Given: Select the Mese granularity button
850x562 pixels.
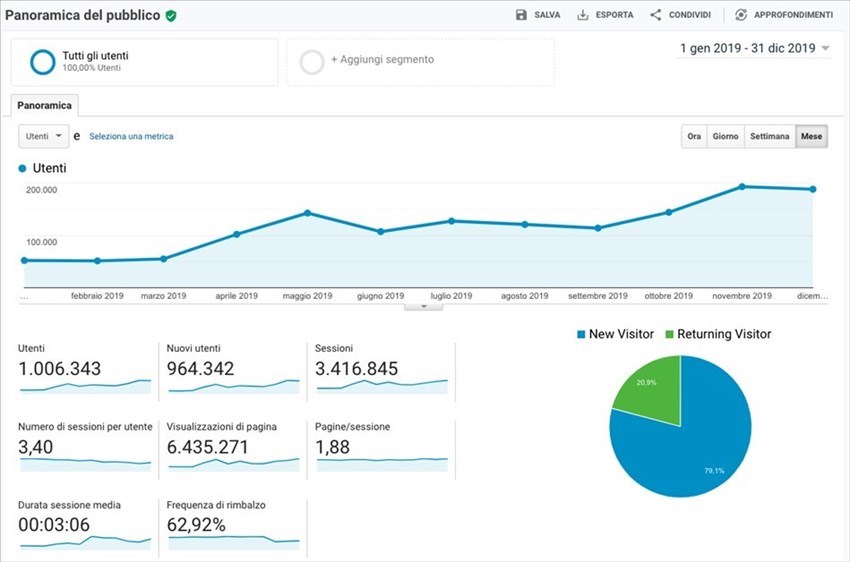Looking at the screenshot, I should (811, 136).
